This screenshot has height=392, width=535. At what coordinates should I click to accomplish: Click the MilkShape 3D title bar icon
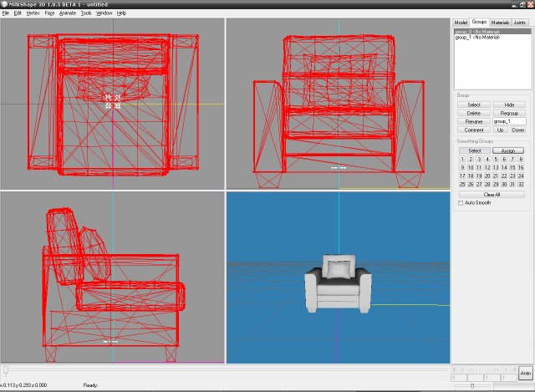click(4, 4)
